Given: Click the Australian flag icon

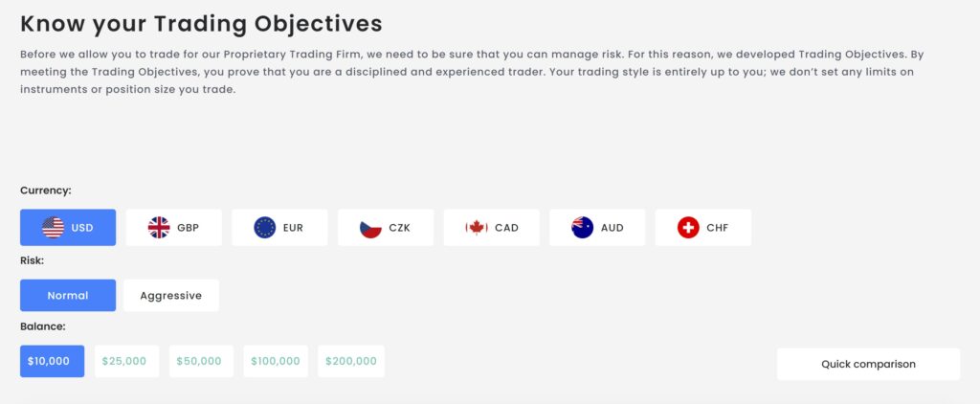Looking at the screenshot, I should click(x=583, y=228).
